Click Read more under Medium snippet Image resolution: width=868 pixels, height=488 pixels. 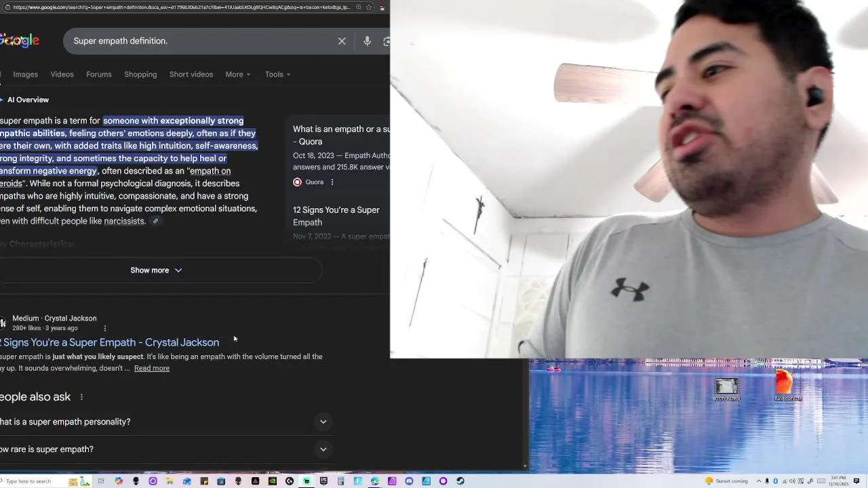[152, 368]
